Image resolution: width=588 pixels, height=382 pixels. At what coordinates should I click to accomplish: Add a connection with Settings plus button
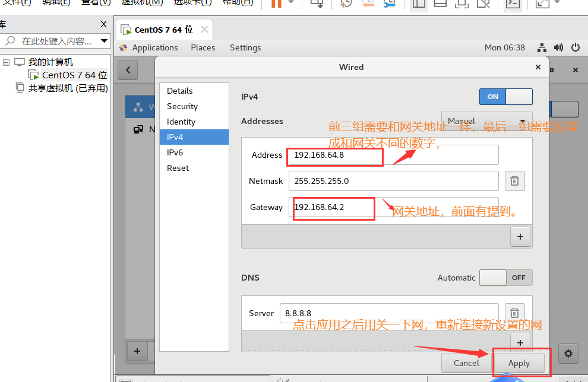point(137,351)
